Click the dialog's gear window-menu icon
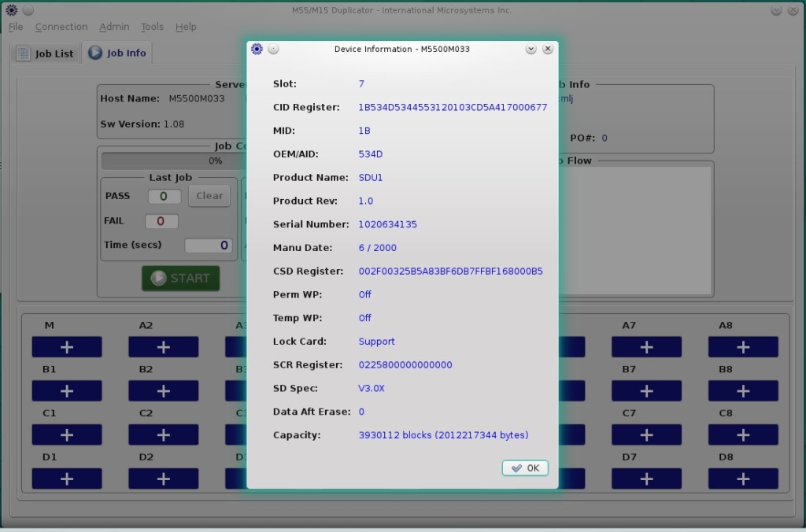The image size is (806, 532). coord(257,49)
